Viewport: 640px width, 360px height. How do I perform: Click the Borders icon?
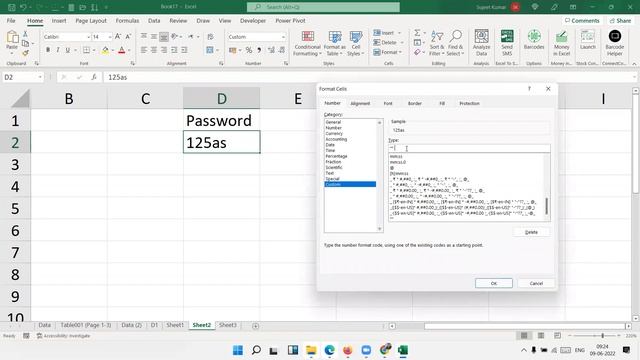(x=87, y=50)
